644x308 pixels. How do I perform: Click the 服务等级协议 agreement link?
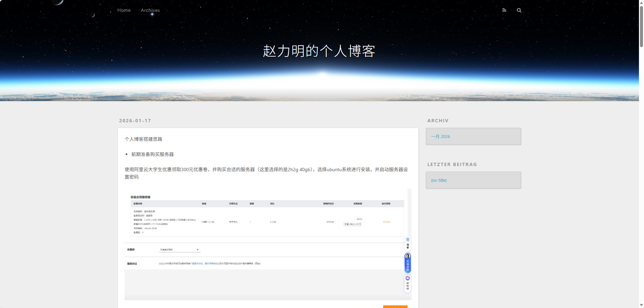coord(211,264)
